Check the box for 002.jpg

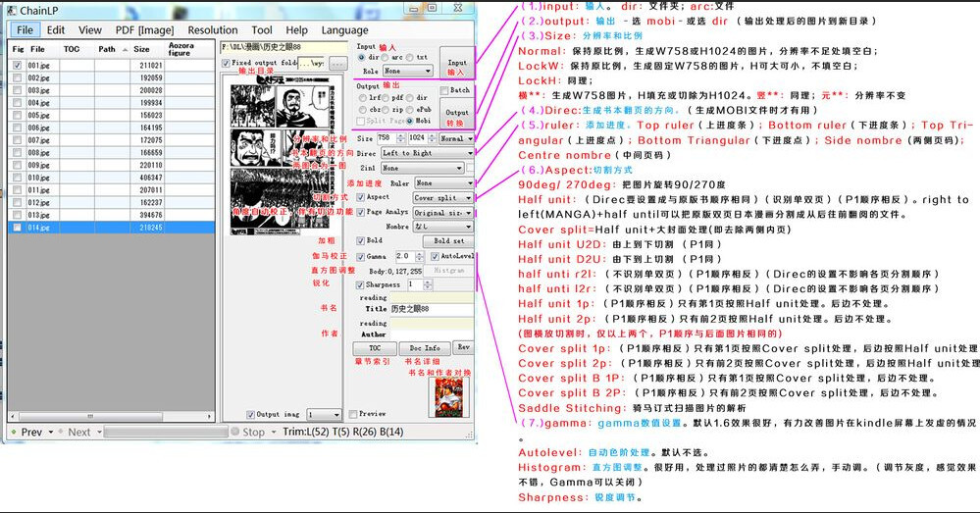[18, 77]
